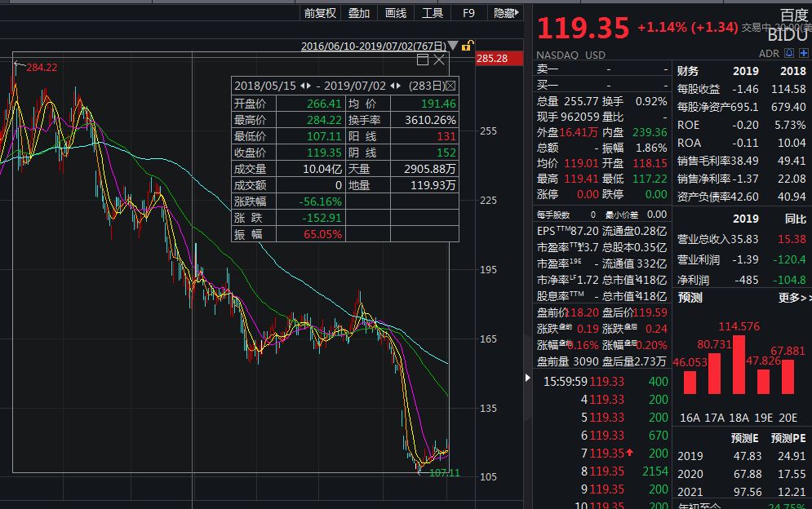Open 更多>> for more forecasts
This screenshot has height=509, width=812.
794,298
